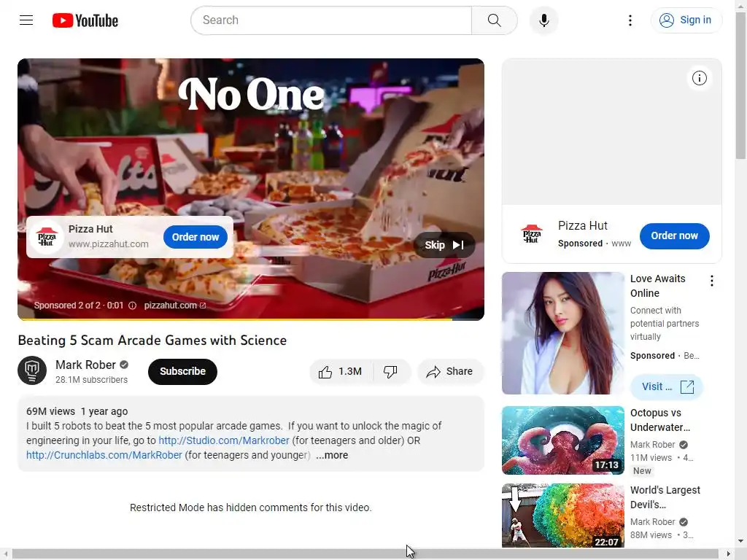Click the ad info icon beside Sponsored 2 of 2

tap(133, 306)
